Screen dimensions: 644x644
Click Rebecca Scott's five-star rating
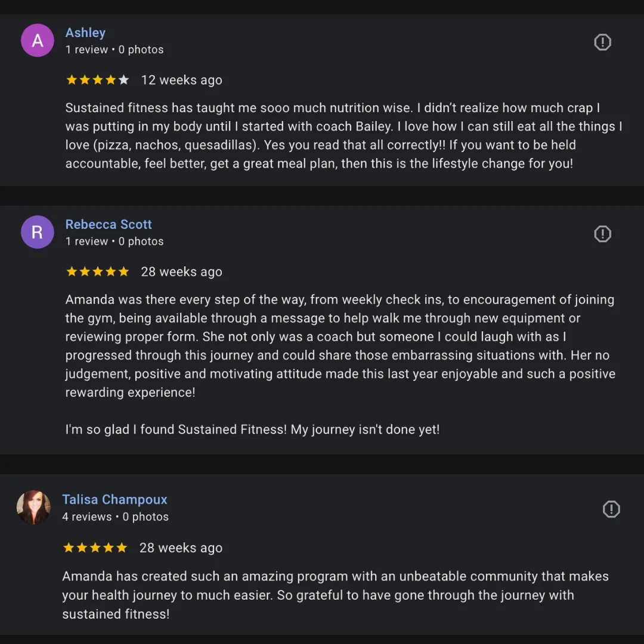coord(97,272)
